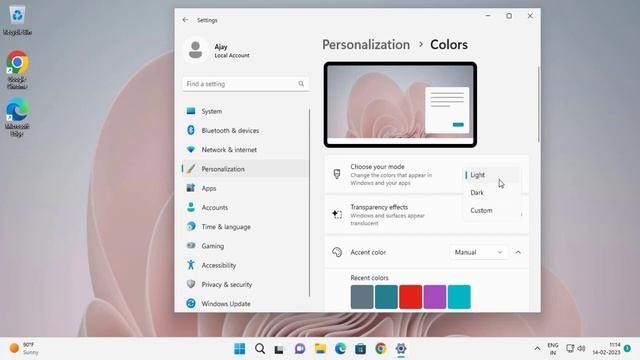This screenshot has width=640, height=360.
Task: Choose Light mode from the dropdown list
Action: pos(491,175)
